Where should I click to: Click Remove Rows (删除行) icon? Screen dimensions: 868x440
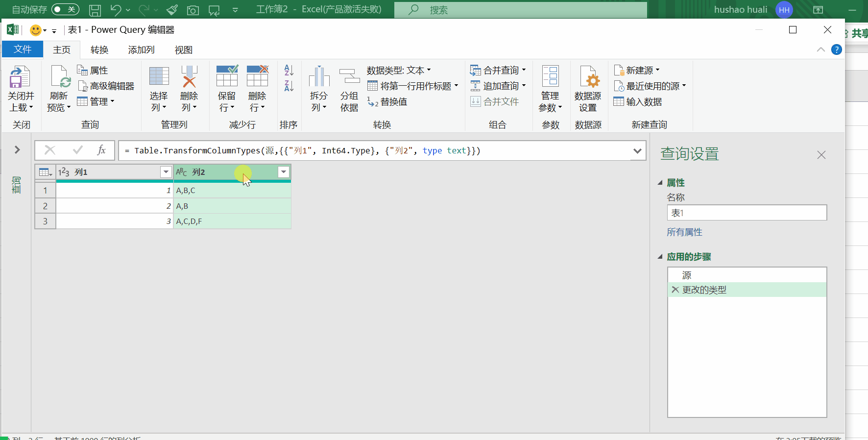(x=258, y=77)
